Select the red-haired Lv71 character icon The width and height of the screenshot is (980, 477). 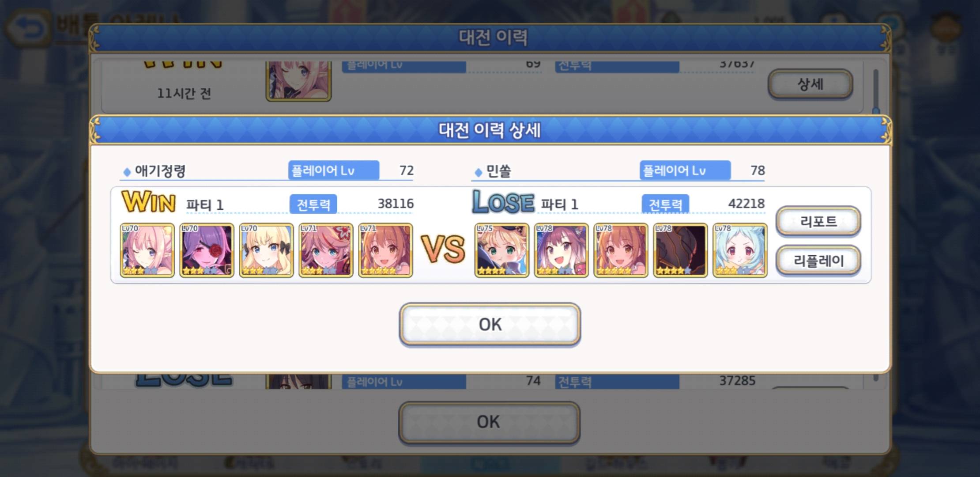point(326,250)
